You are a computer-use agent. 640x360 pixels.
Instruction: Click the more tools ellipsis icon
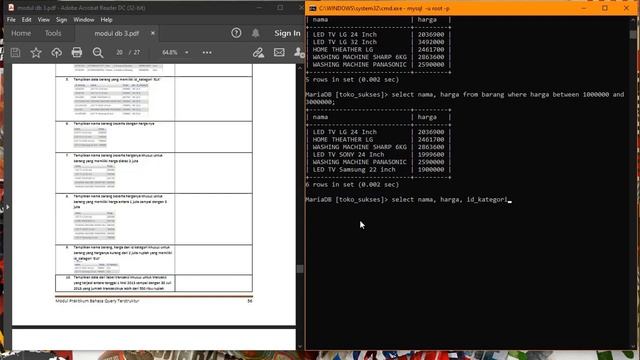coord(207,52)
